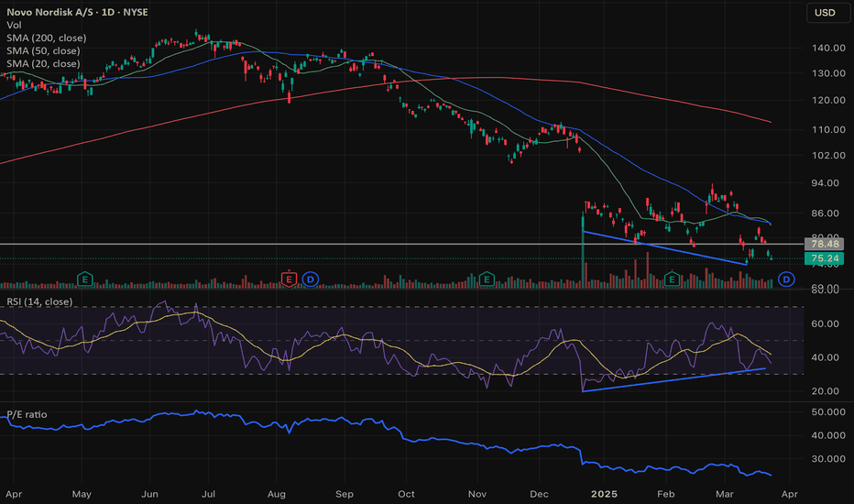This screenshot has height=504, width=854.
Task: Click the earnings marker near May
Action: point(84,279)
